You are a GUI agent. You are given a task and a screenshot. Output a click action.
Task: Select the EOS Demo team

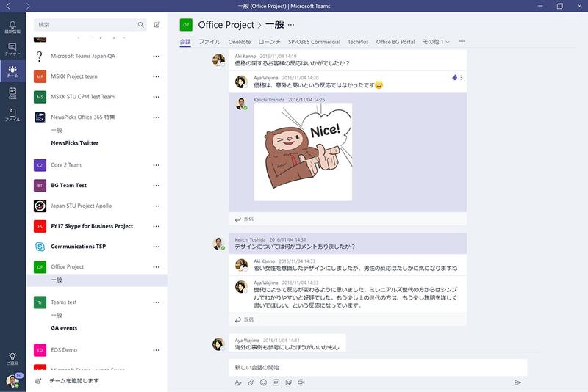click(64, 349)
